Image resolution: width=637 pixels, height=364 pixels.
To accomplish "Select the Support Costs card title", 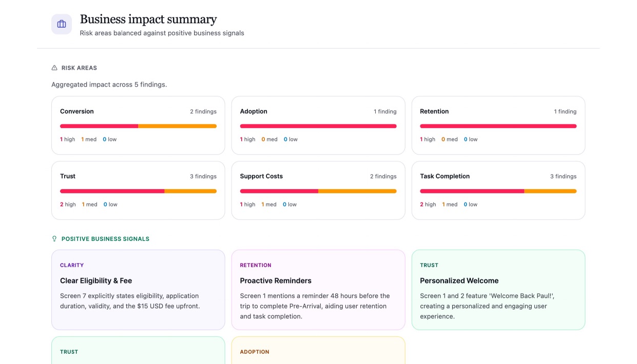I will (x=261, y=176).
